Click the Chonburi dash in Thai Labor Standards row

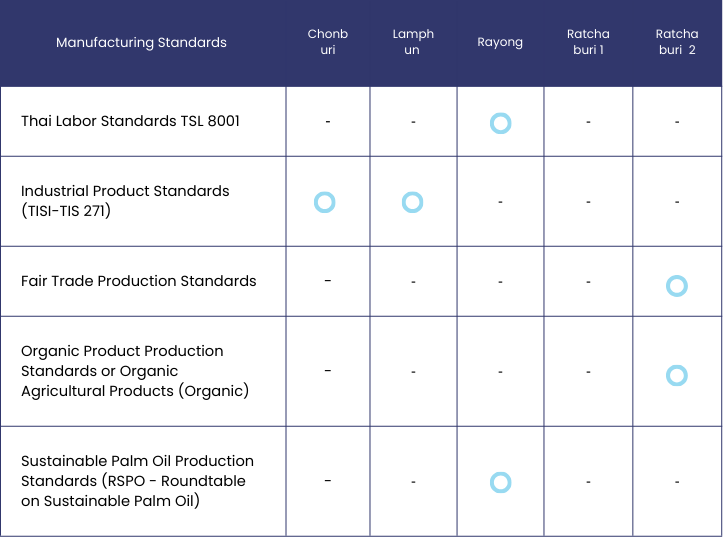tap(328, 121)
